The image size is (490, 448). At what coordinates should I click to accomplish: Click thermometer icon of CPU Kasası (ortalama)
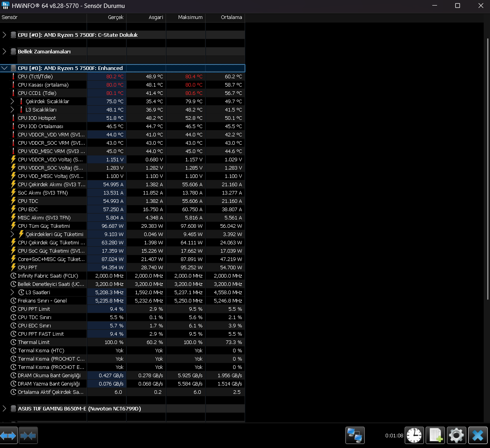pos(13,85)
